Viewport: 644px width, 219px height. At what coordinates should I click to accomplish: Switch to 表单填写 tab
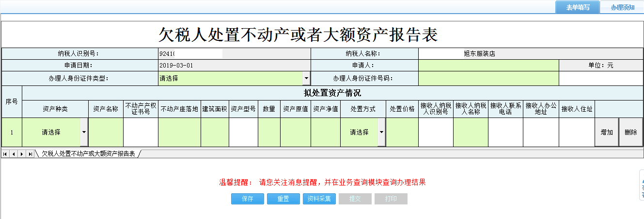577,7
